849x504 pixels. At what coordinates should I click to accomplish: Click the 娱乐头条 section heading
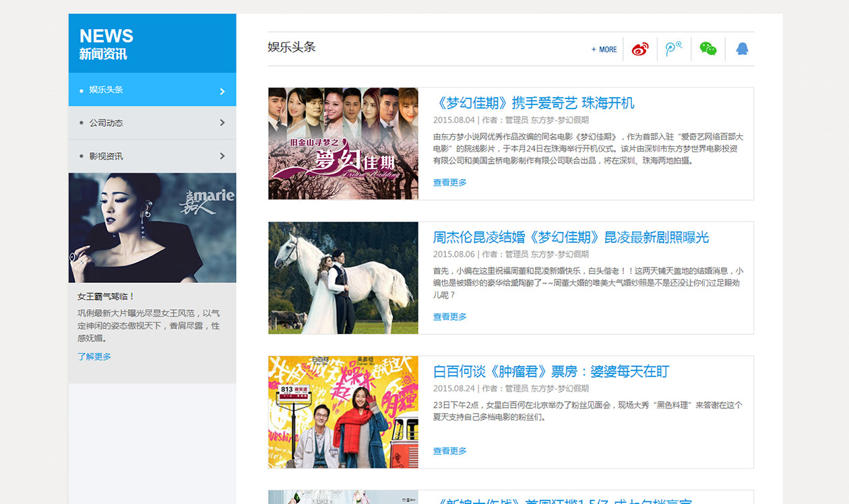[291, 47]
